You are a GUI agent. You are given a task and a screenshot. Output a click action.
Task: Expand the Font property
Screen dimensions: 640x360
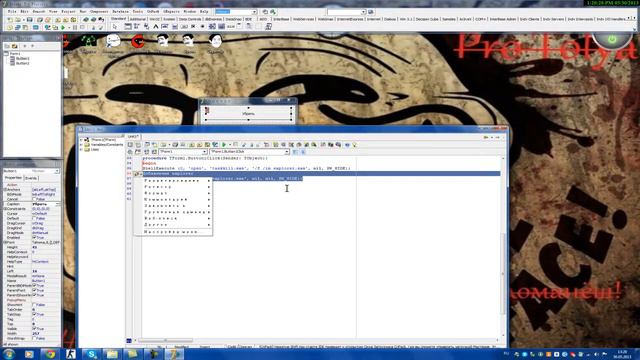tap(5, 242)
